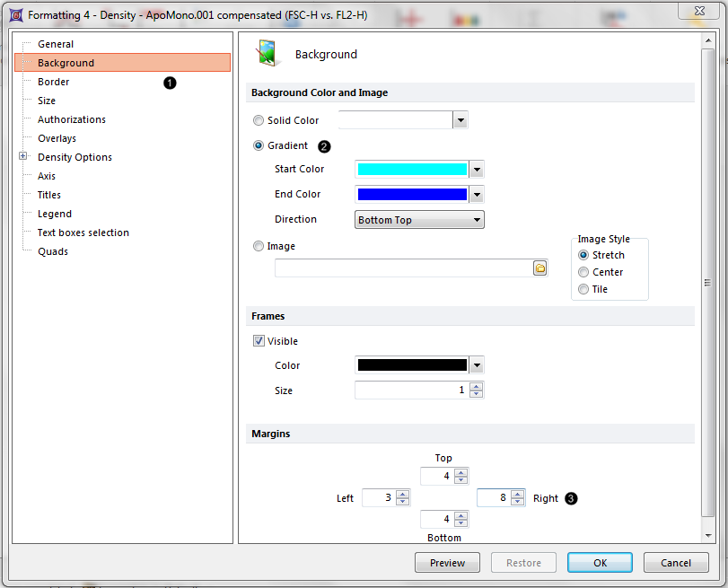Open the Start Color dropdown arrow
This screenshot has height=588, width=728.
(477, 169)
